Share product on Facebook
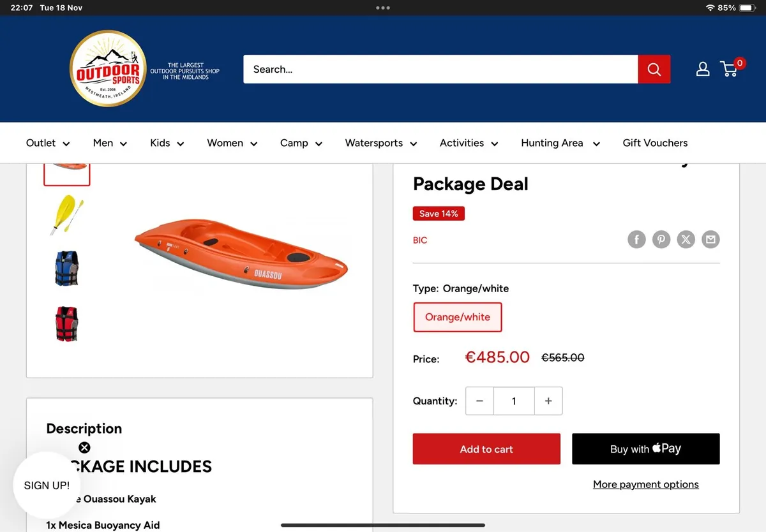Viewport: 766px width, 532px height. point(636,239)
